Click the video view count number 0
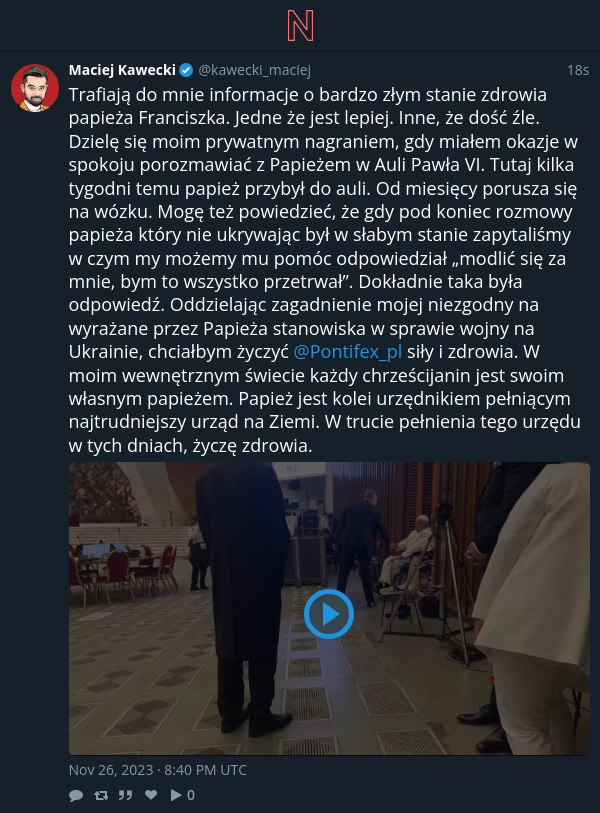The image size is (600, 813). tap(191, 795)
